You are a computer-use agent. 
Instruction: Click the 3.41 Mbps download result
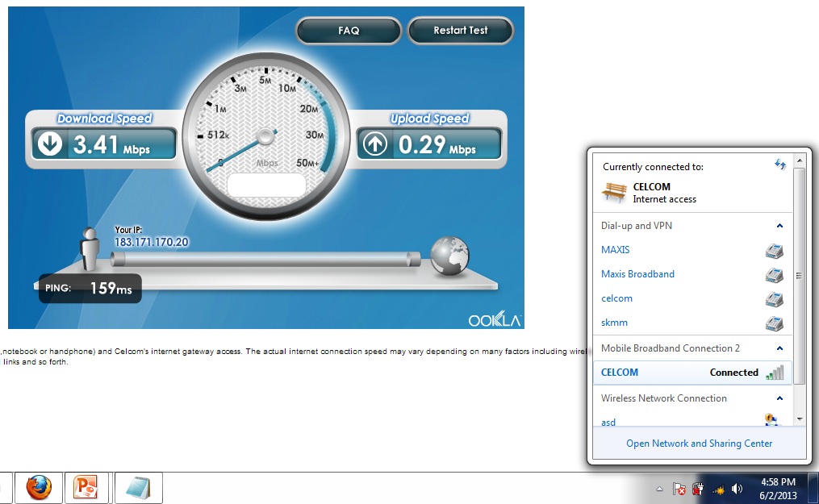(111, 144)
